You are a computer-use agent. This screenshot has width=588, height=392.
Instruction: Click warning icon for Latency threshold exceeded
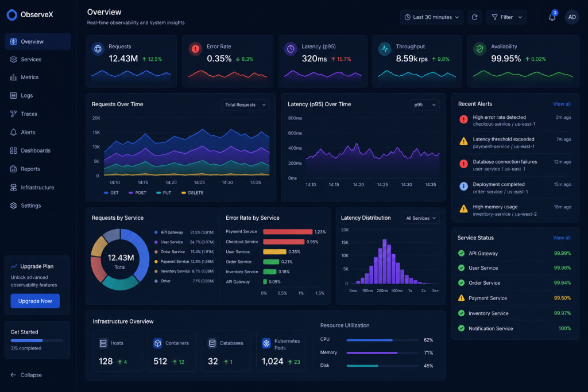point(463,142)
